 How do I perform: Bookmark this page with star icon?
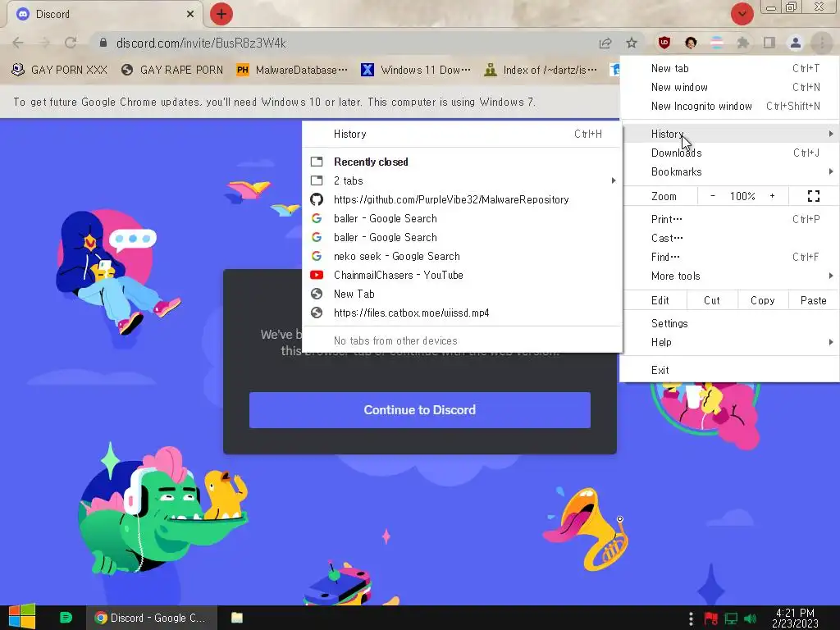632,43
